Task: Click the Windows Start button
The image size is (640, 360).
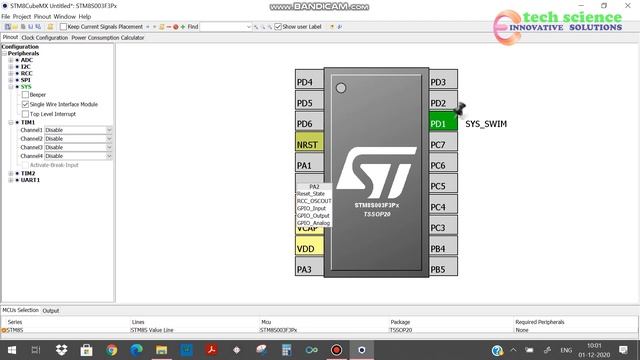Action: coord(11,350)
